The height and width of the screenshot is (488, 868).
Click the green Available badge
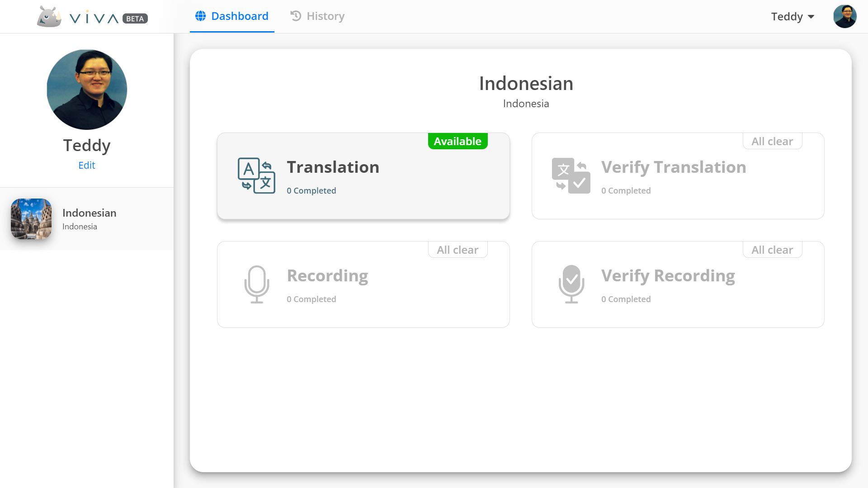[x=458, y=141]
